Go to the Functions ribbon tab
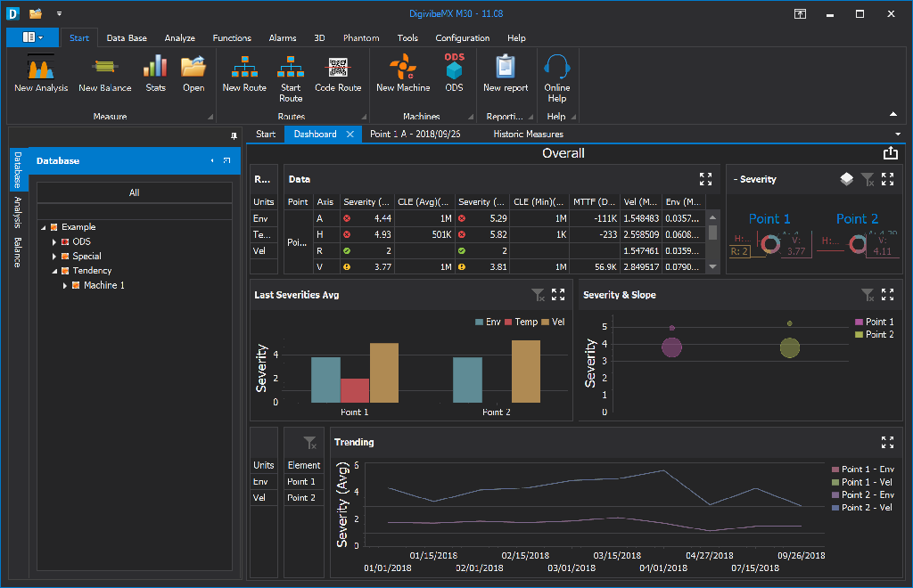 [232, 37]
